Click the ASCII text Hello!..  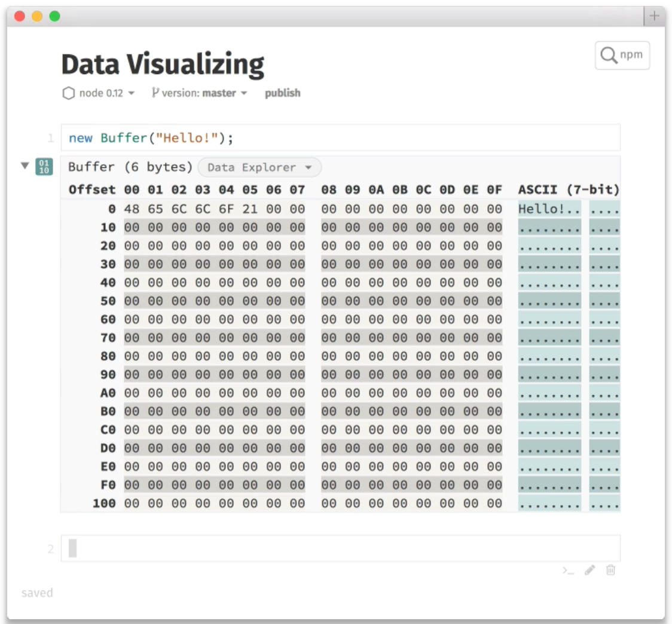point(541,209)
